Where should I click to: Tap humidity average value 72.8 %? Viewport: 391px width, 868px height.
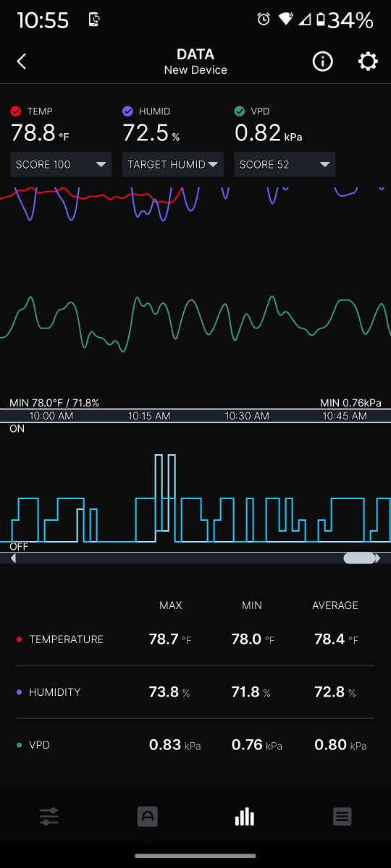point(335,692)
